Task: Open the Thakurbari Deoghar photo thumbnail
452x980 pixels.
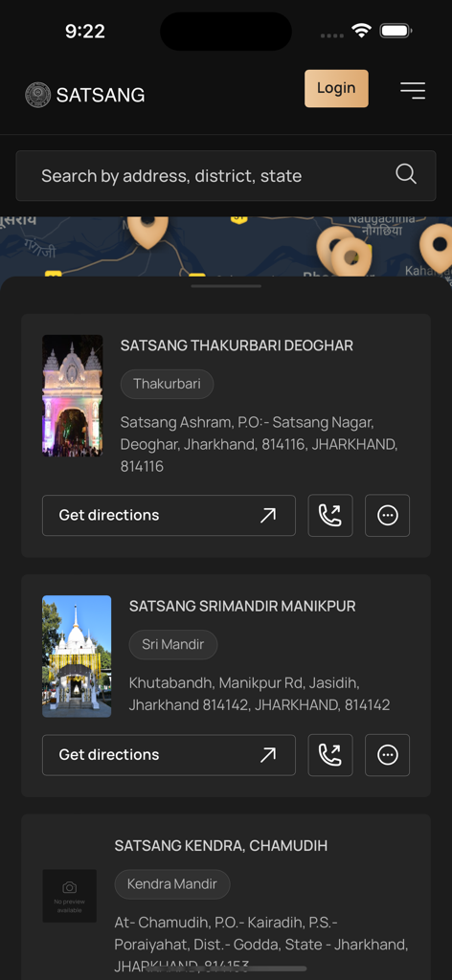Action: 73,395
